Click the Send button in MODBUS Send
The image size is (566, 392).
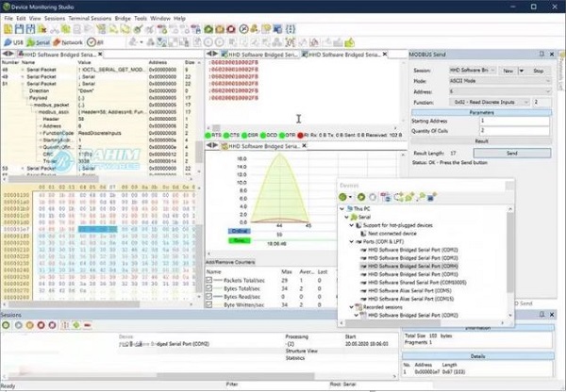coord(512,154)
